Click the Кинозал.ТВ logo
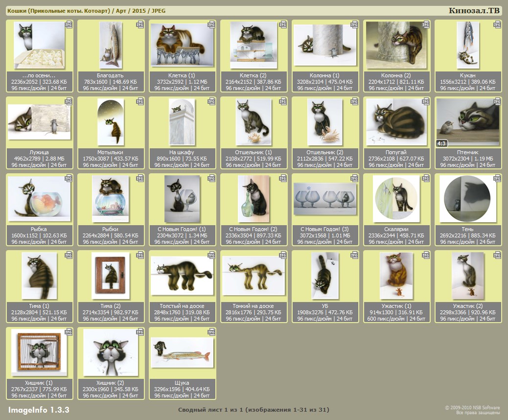The height and width of the screenshot is (420, 508). click(x=474, y=11)
